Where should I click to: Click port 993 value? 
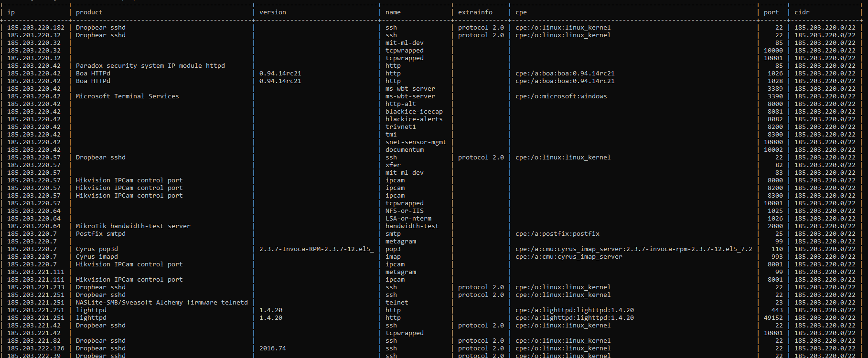pos(777,257)
